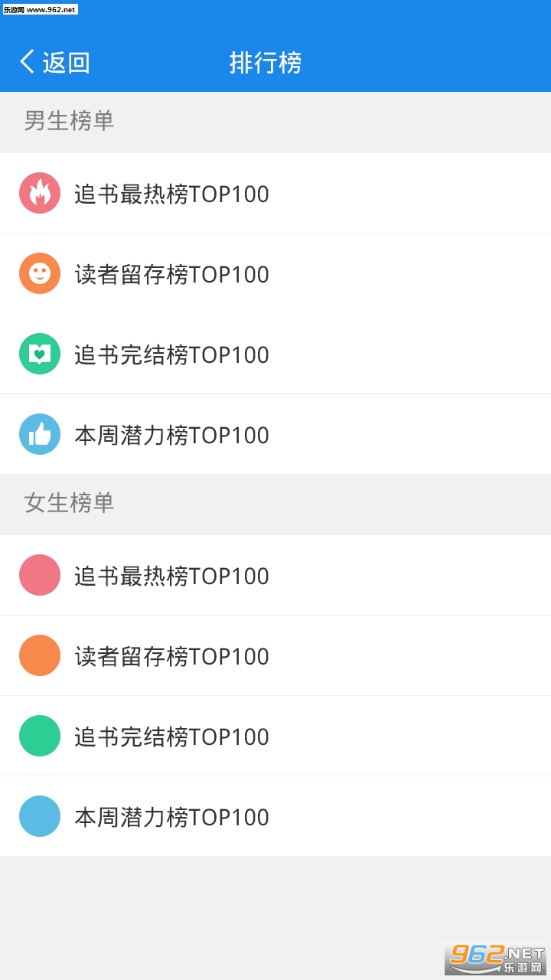Open female 追书最热榜TOP100 list
The width and height of the screenshot is (551, 980).
[172, 576]
